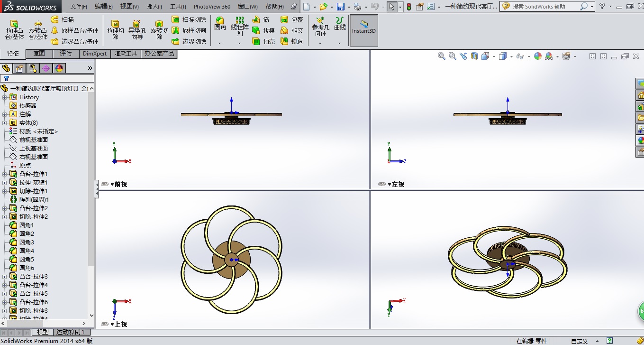Select the 线性阵列 linear pattern tool

pos(240,27)
